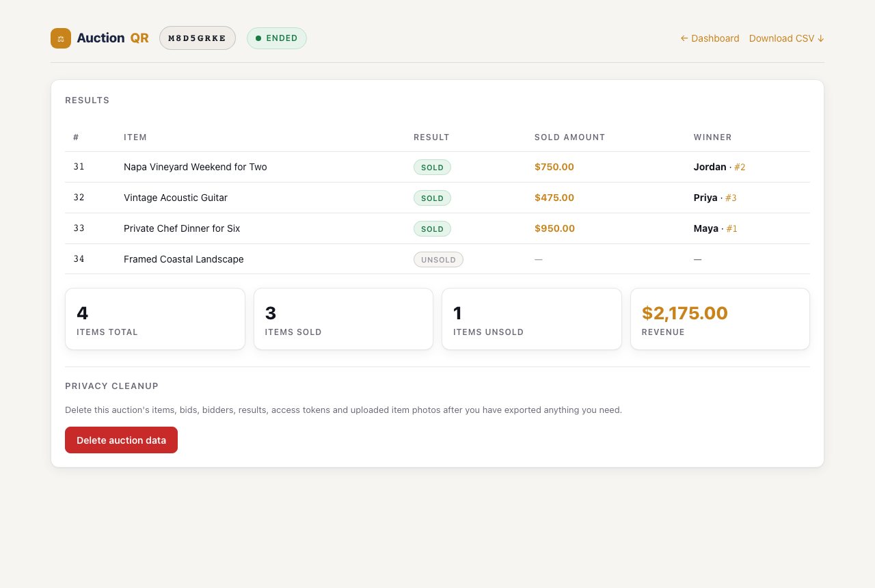Click the Items Unsold stat card
This screenshot has height=588, width=875.
click(x=532, y=319)
